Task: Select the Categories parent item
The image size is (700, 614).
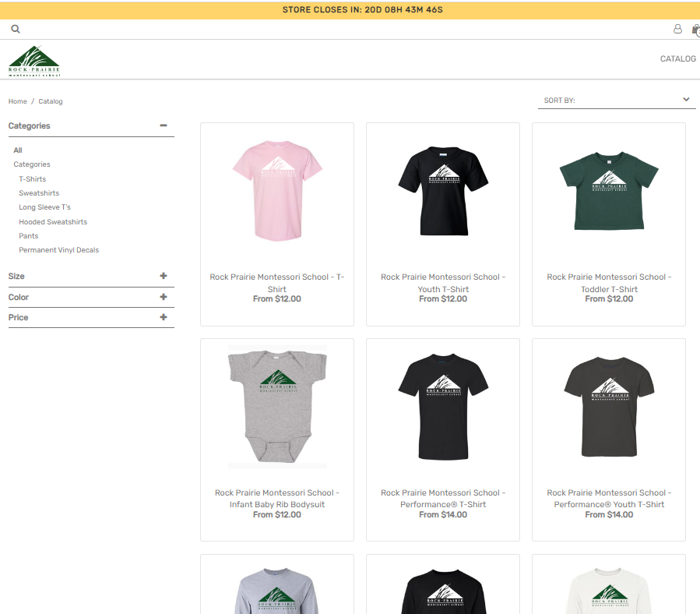Action: tap(32, 164)
